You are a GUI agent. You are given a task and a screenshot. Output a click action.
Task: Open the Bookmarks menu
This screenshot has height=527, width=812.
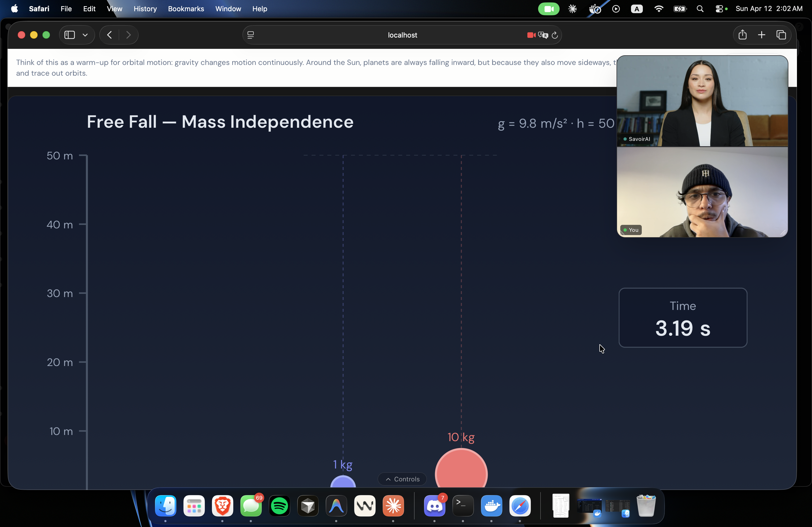186,9
